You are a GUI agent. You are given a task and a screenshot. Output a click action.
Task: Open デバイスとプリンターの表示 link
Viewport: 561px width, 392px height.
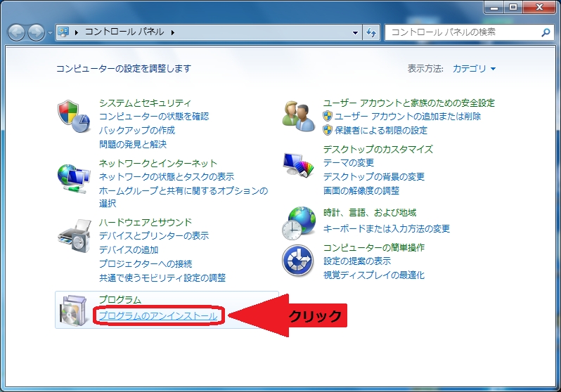tap(154, 236)
